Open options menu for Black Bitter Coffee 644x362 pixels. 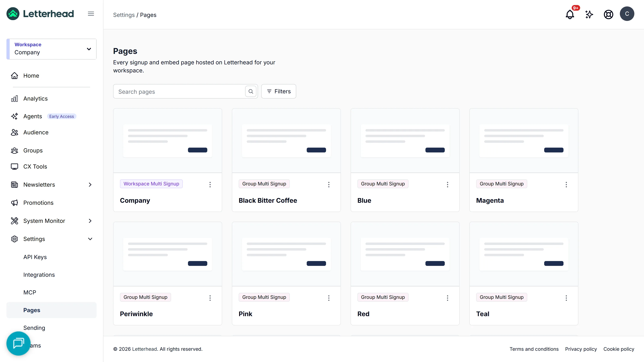pyautogui.click(x=329, y=184)
